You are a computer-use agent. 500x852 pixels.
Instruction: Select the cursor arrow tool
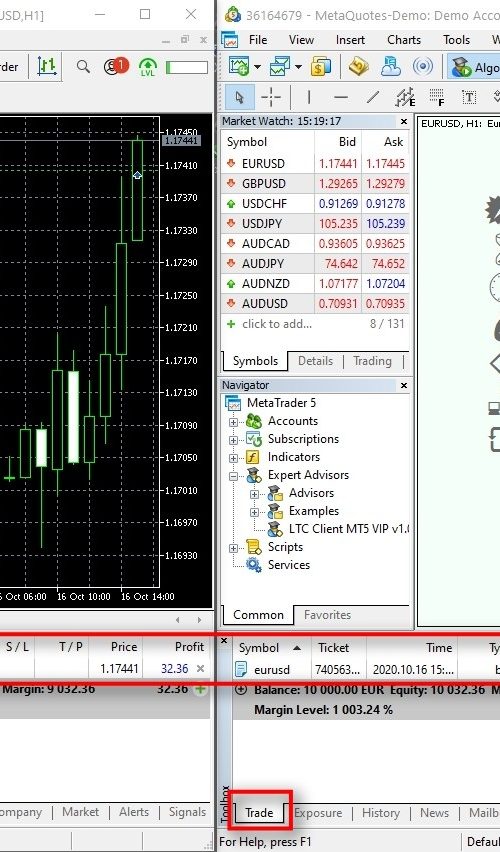pyautogui.click(x=239, y=97)
